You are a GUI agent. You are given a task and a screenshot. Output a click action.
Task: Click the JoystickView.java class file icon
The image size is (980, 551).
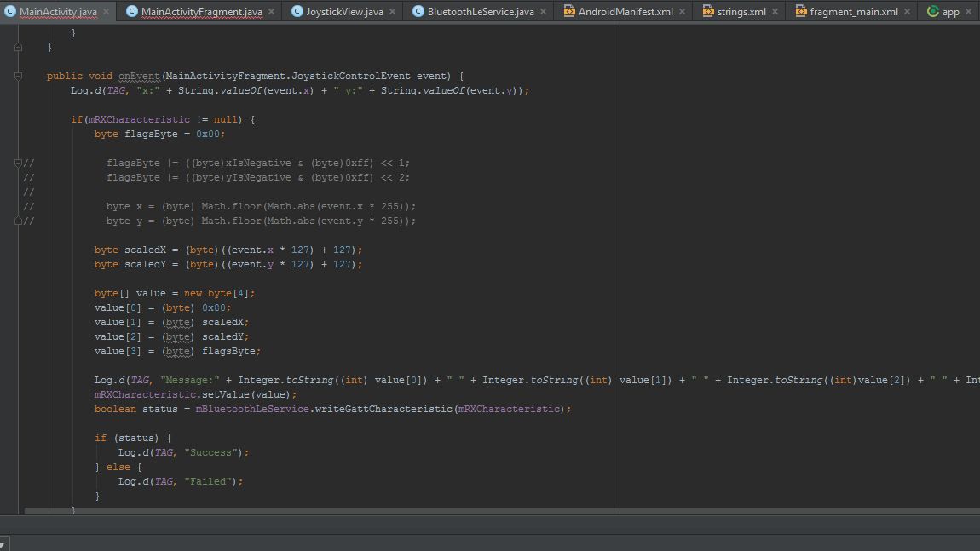point(297,11)
